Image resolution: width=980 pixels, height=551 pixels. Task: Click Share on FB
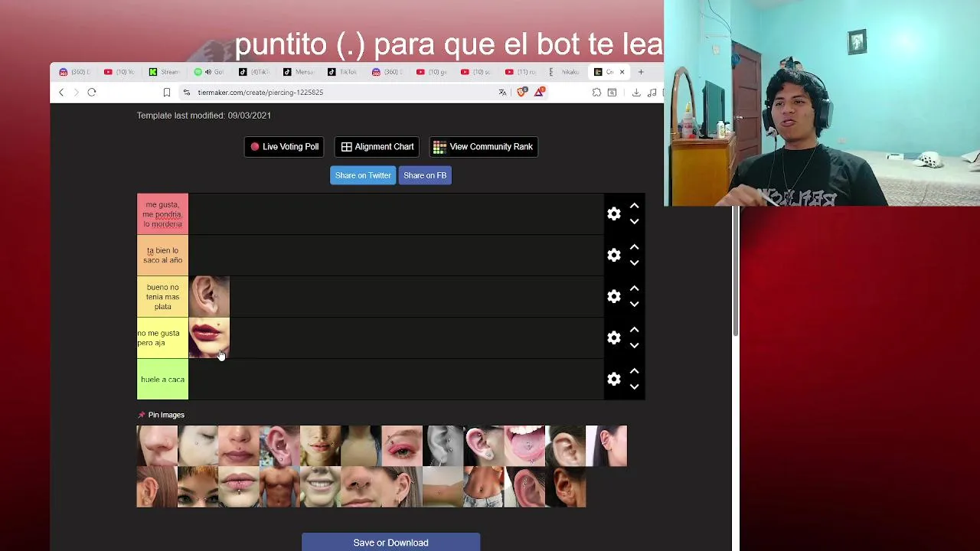[x=425, y=175]
